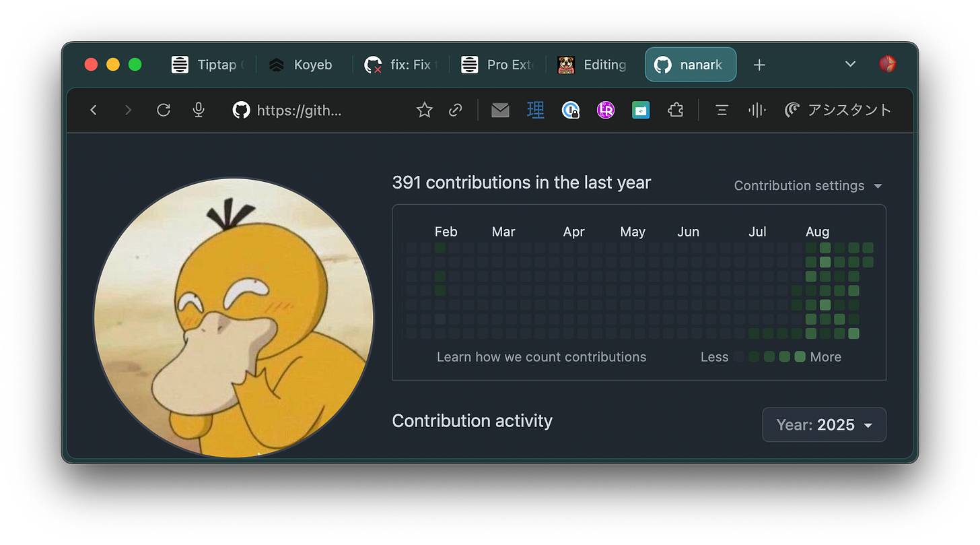
Task: Open the teal square extension icon
Action: [641, 110]
